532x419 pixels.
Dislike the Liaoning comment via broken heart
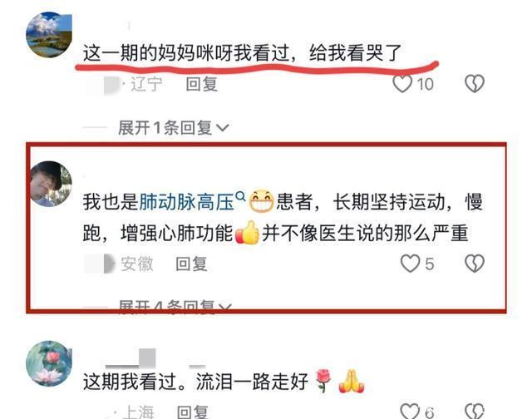tap(474, 83)
